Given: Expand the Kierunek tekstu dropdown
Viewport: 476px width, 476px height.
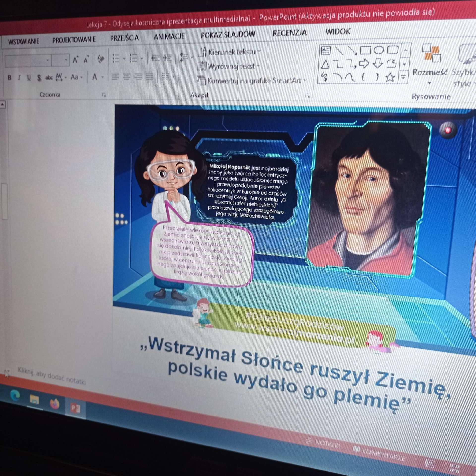Looking at the screenshot, I should click(x=259, y=52).
